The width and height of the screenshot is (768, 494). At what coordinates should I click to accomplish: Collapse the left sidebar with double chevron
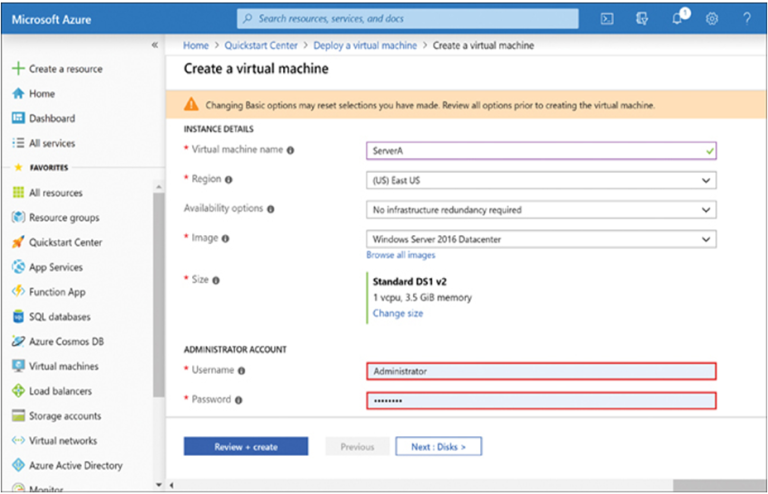pyautogui.click(x=155, y=45)
